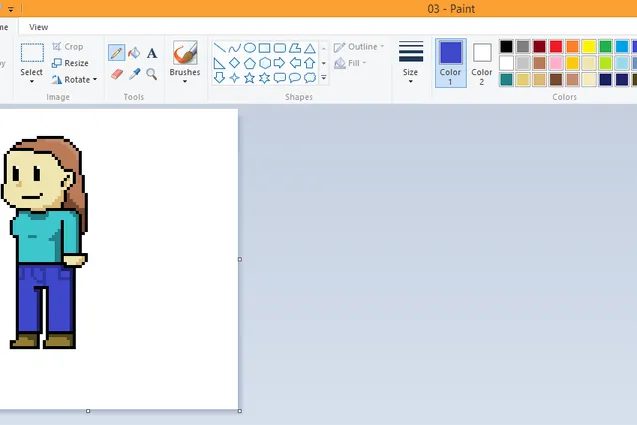The width and height of the screenshot is (637, 425).
Task: Select the five-point star shape
Action: (x=249, y=78)
